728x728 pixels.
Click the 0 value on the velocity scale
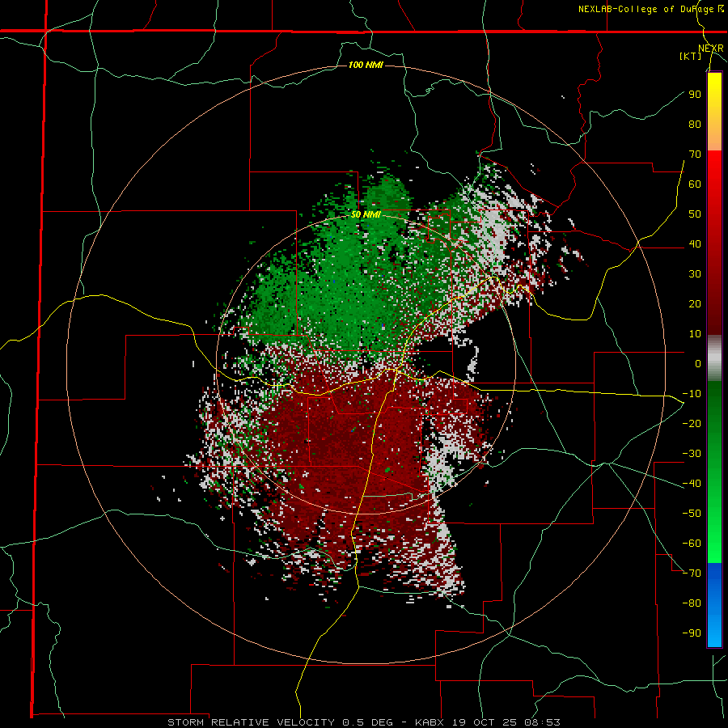point(698,363)
